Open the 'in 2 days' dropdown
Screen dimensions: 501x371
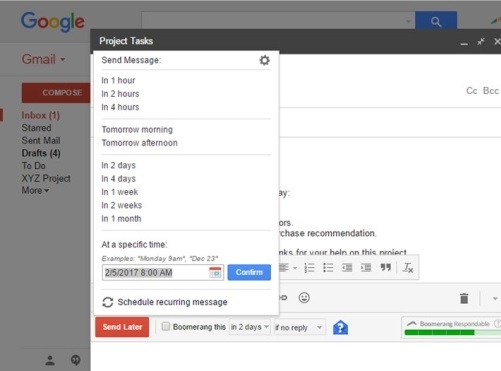tap(250, 327)
